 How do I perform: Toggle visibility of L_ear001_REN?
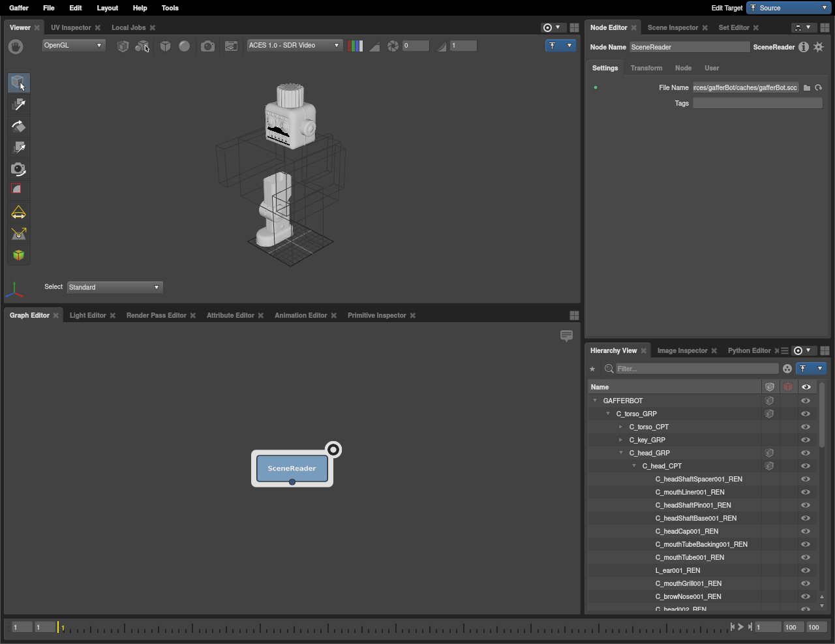coord(806,570)
